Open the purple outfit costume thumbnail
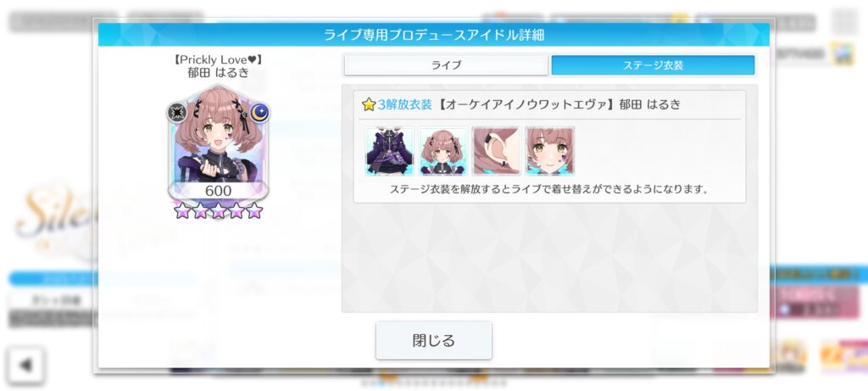Screen dimensions: 868x391 390,151
